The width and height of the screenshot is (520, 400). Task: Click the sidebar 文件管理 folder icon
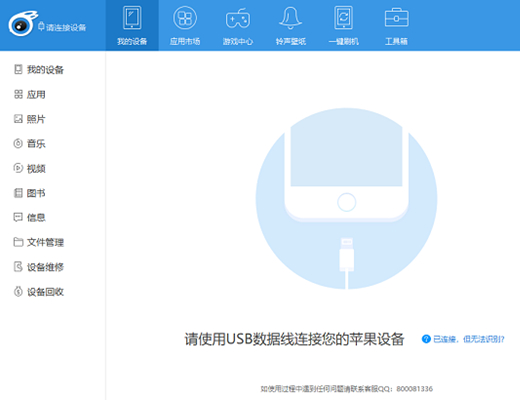pyautogui.click(x=18, y=242)
